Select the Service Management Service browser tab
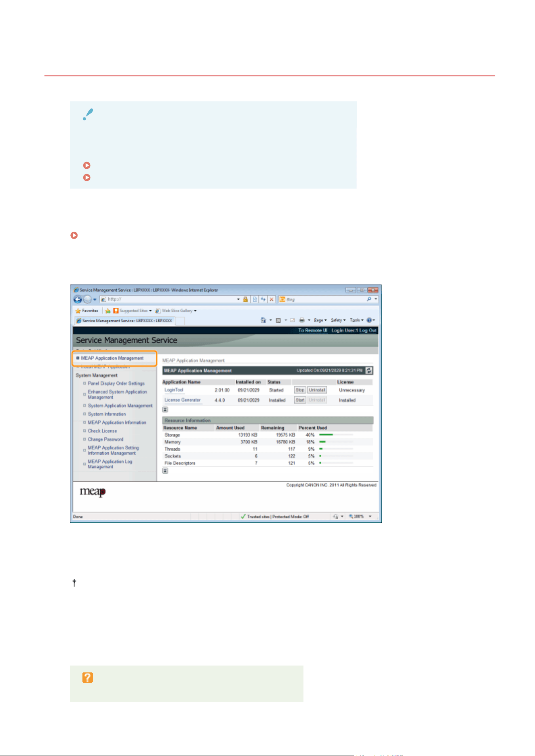This screenshot has width=535, height=756. pos(124,321)
